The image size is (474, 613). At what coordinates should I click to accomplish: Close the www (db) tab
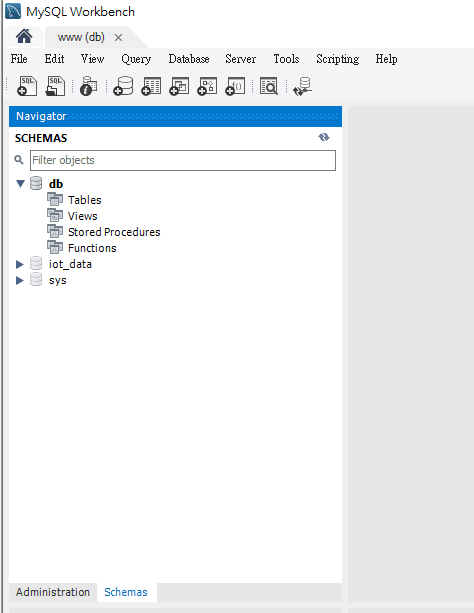(118, 38)
